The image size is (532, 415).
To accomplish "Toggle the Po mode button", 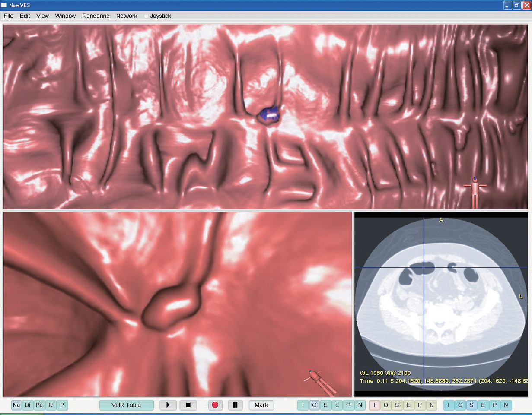I will tap(39, 405).
